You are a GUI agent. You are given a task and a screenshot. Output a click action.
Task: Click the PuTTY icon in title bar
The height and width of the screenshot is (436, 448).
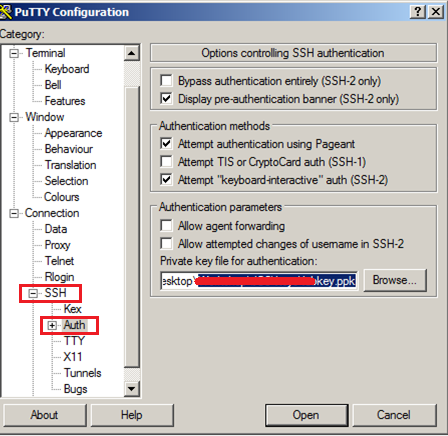(x=5, y=12)
